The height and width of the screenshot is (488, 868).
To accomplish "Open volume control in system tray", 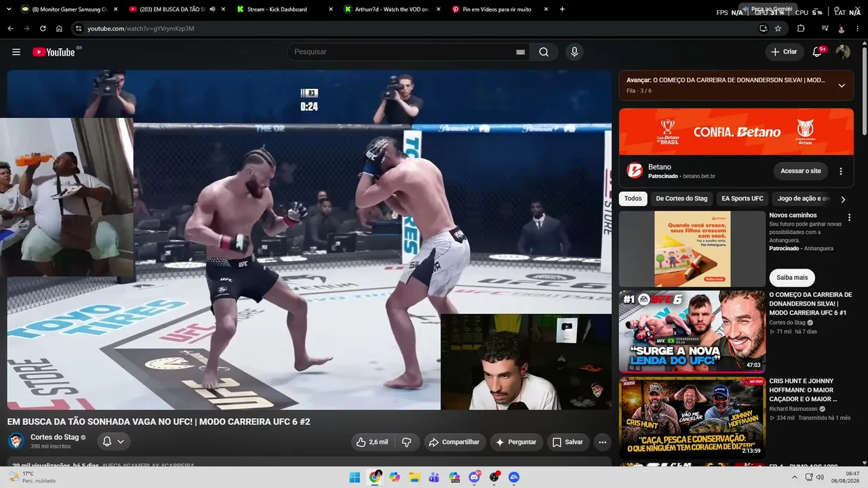I will 819,477.
